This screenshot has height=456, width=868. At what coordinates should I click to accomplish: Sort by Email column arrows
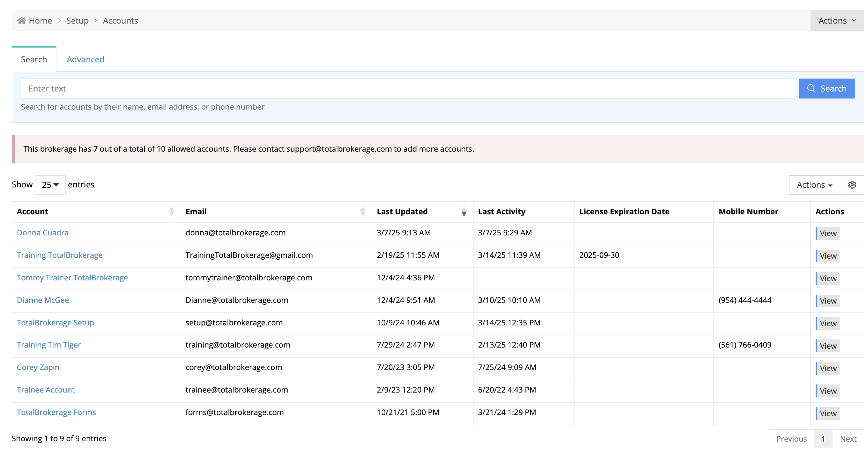tap(362, 211)
